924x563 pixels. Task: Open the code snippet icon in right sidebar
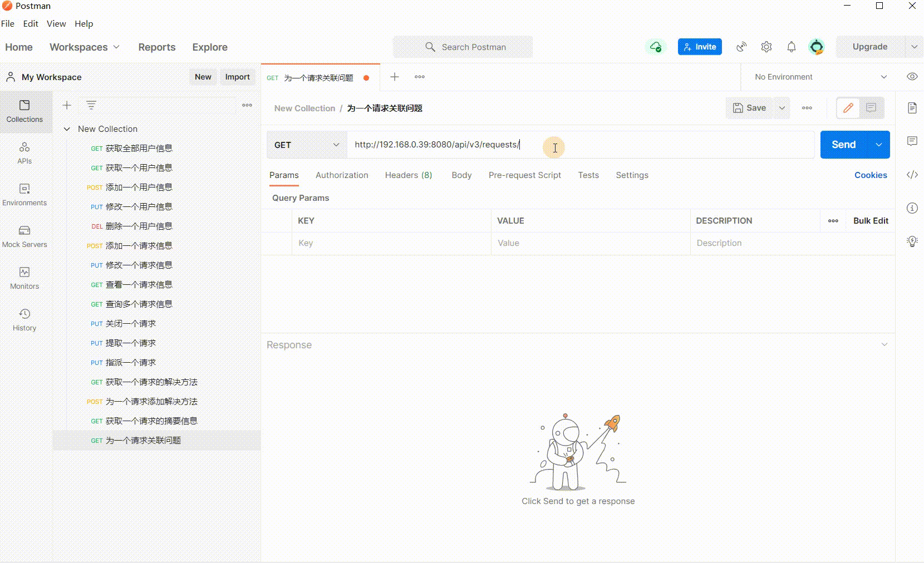click(912, 175)
